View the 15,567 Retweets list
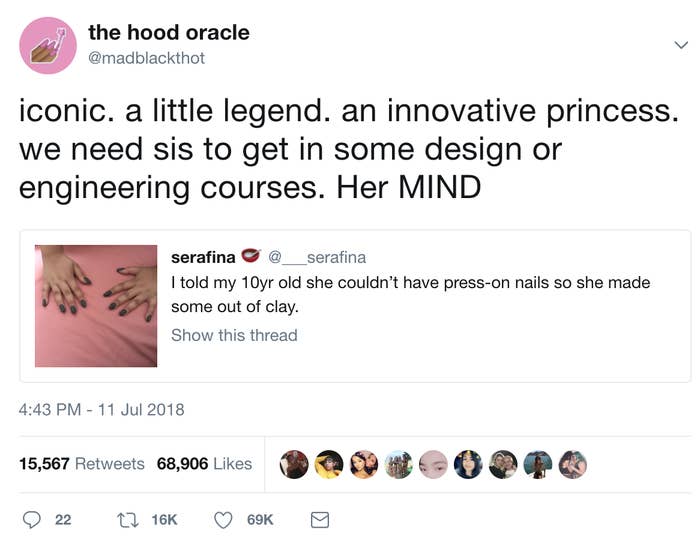Image resolution: width=700 pixels, height=545 pixels. 82,464
